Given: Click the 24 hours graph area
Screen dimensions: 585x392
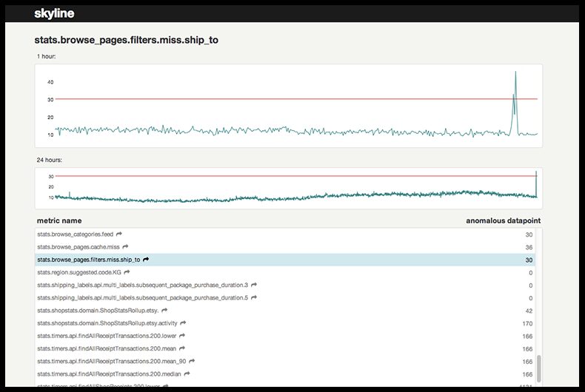Looking at the screenshot, I should [288, 188].
